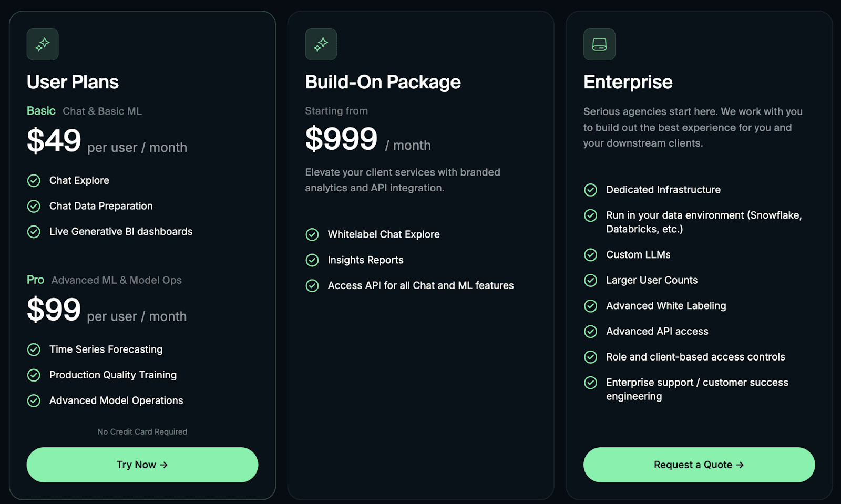The image size is (841, 504).
Task: Click the Live Generative BI dashboards feature
Action: pos(121,232)
